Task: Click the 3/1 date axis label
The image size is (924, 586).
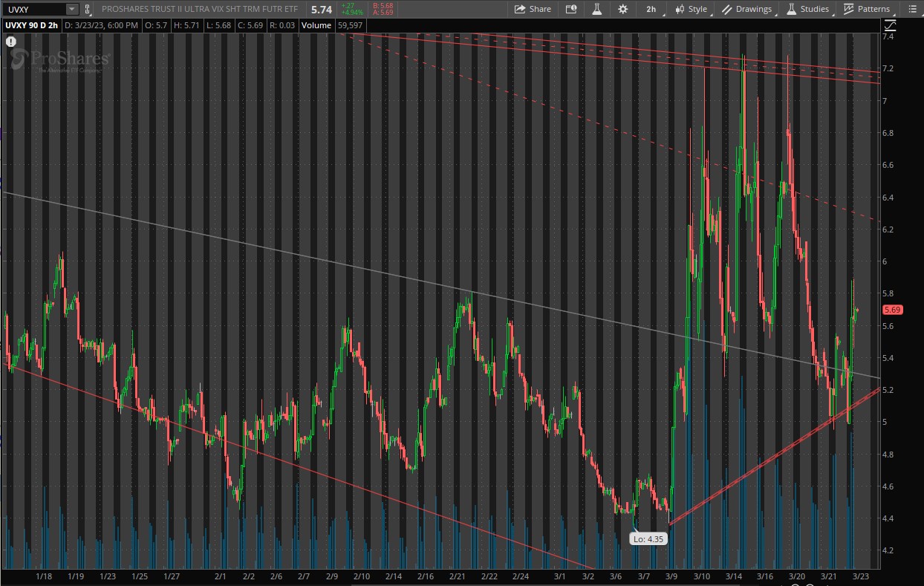Action: [560, 576]
